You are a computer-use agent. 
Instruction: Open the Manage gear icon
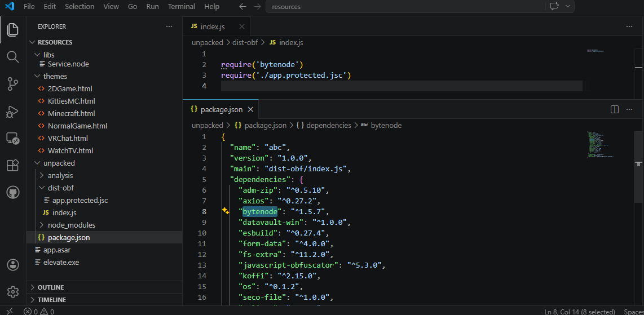13,292
